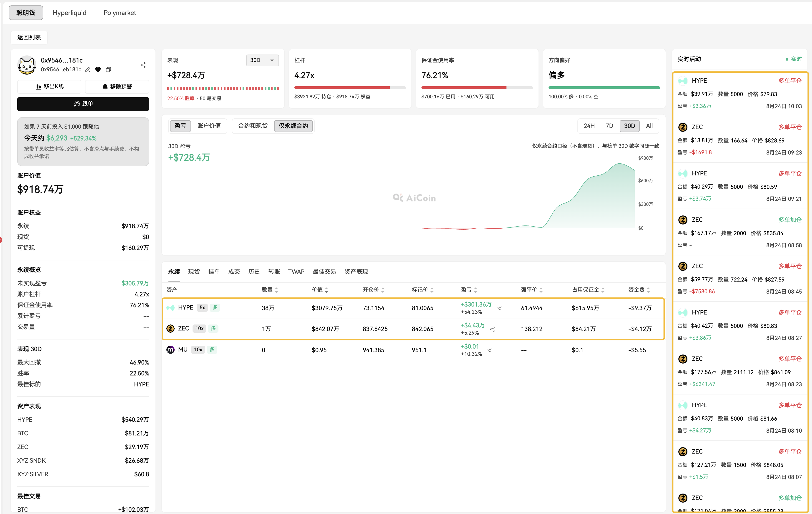Click the win-rate trade strip under +$728.4万
Screen dimensions: 812x514
[x=223, y=89]
